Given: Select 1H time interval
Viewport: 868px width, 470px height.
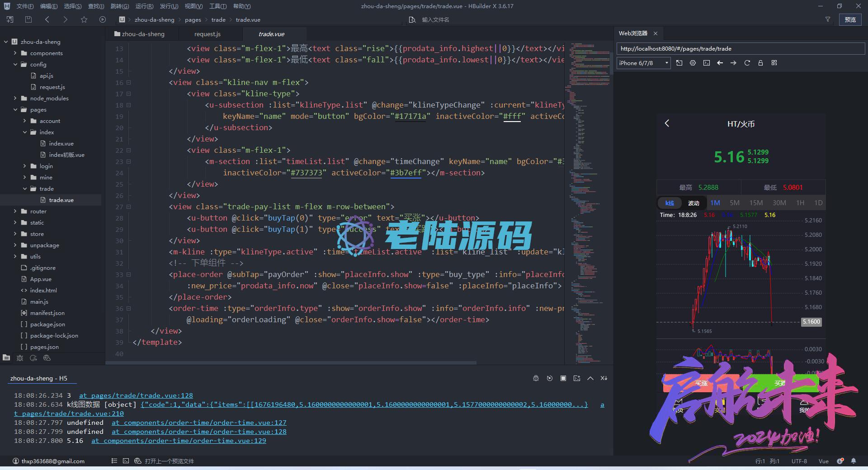Looking at the screenshot, I should pyautogui.click(x=800, y=203).
